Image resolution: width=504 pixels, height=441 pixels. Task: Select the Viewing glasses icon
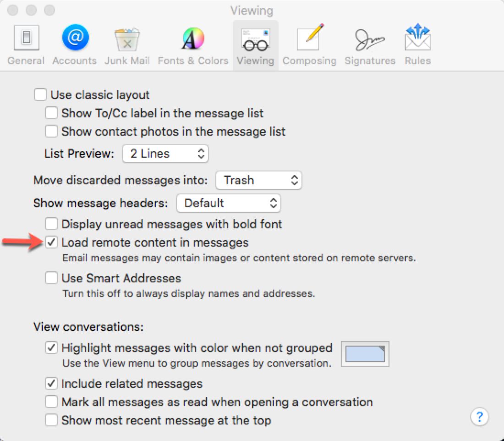pyautogui.click(x=255, y=39)
